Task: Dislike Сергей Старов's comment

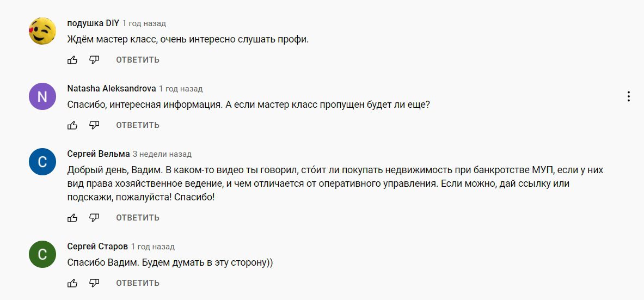Action: (94, 283)
